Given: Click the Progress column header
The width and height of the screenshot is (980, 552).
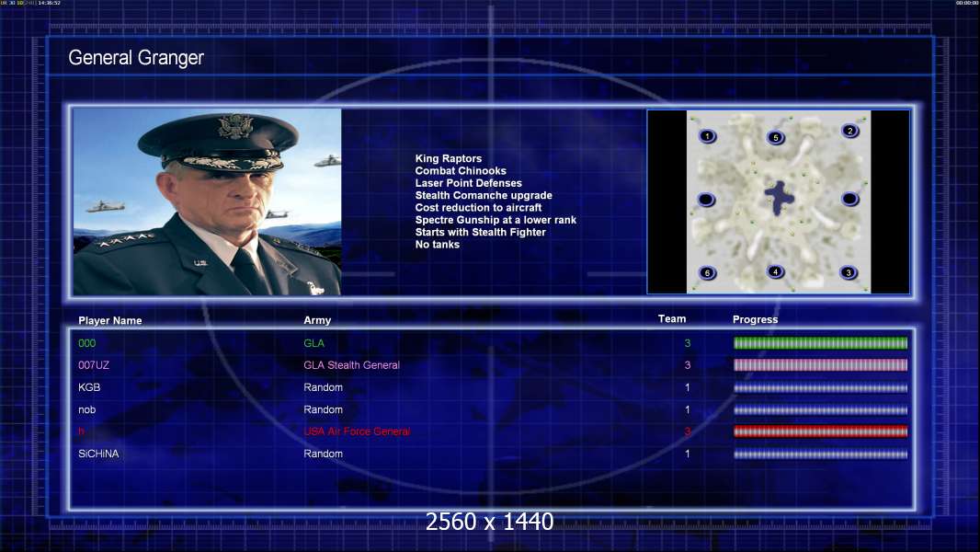Looking at the screenshot, I should pos(755,319).
